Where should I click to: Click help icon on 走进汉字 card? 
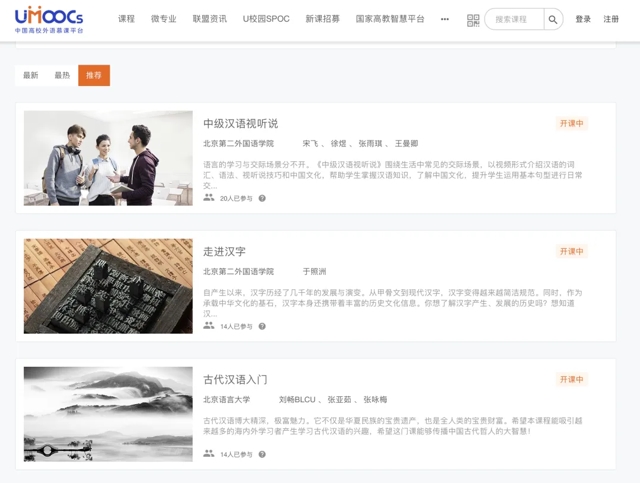[x=262, y=326]
